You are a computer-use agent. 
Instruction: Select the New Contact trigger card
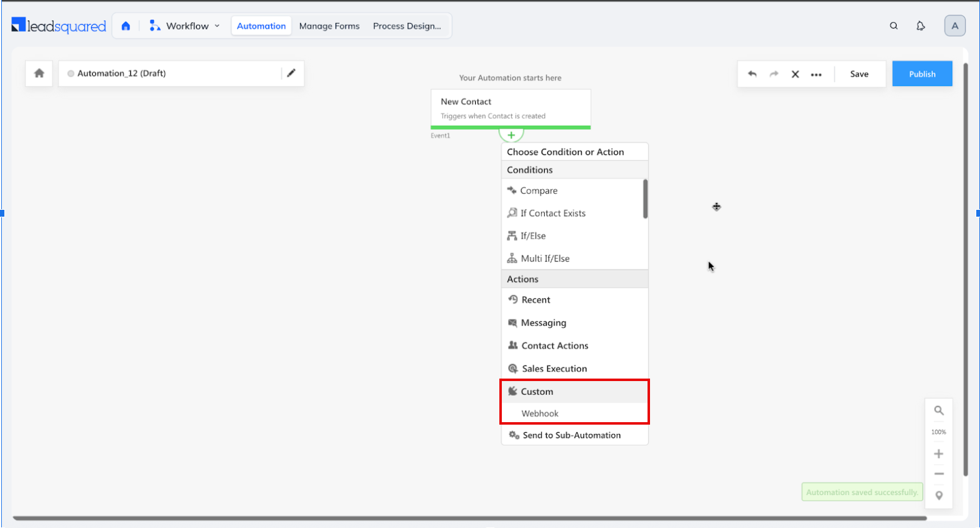pos(511,108)
